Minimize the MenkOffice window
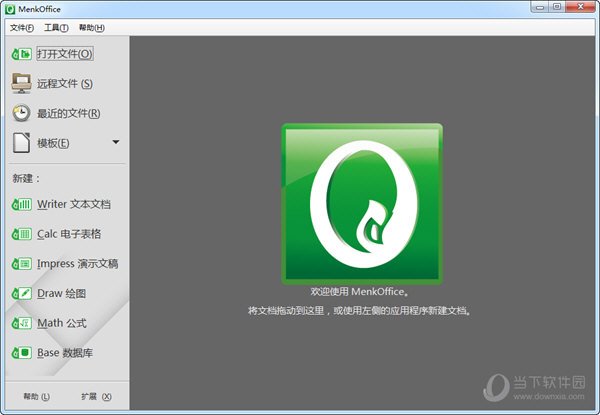Viewport: 600px width, 415px height. [540, 7]
